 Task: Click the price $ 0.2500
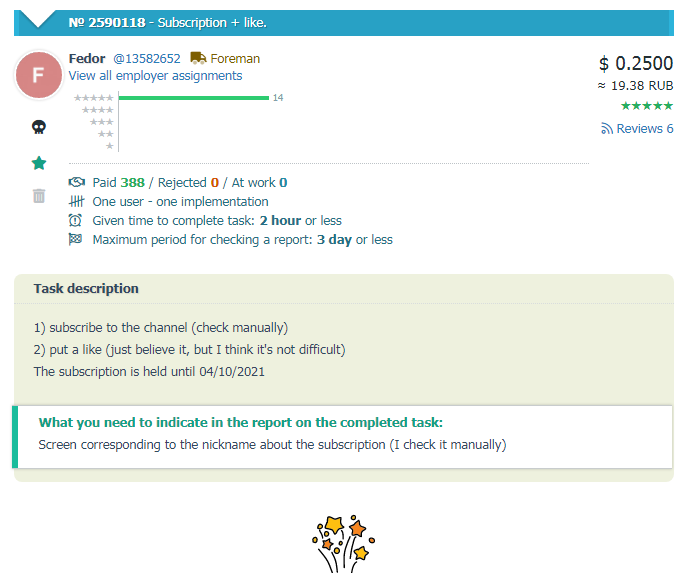(636, 63)
